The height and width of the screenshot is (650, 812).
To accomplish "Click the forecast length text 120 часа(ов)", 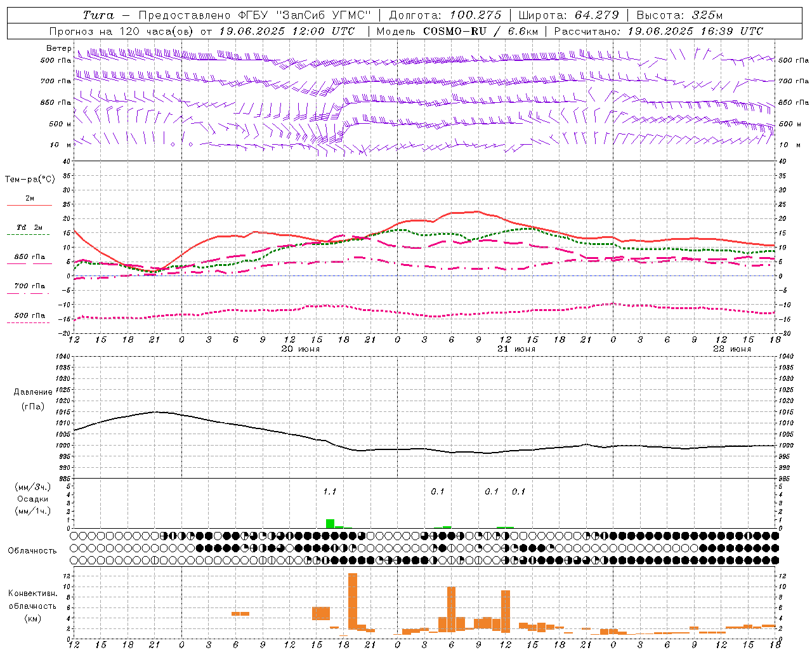I will pos(157,31).
